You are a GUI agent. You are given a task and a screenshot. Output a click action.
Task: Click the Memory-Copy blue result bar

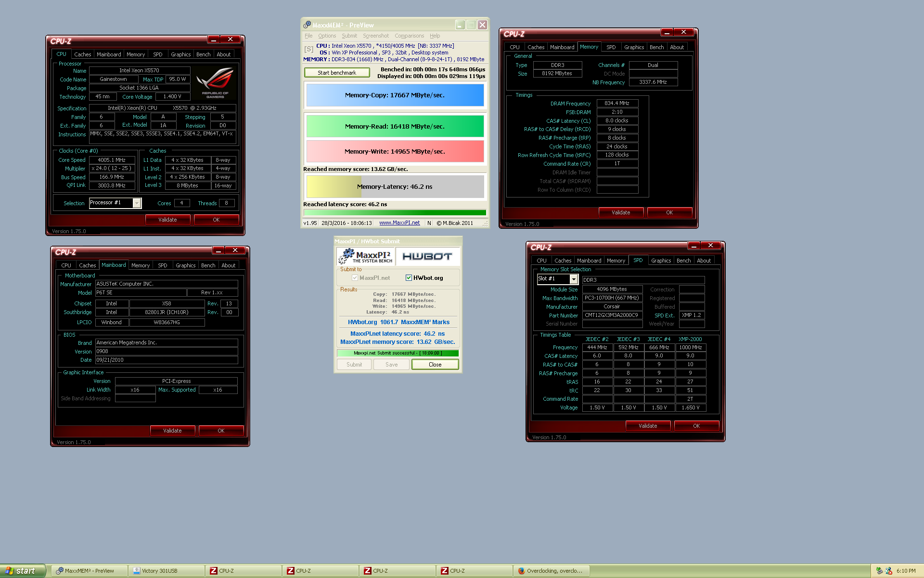point(395,95)
